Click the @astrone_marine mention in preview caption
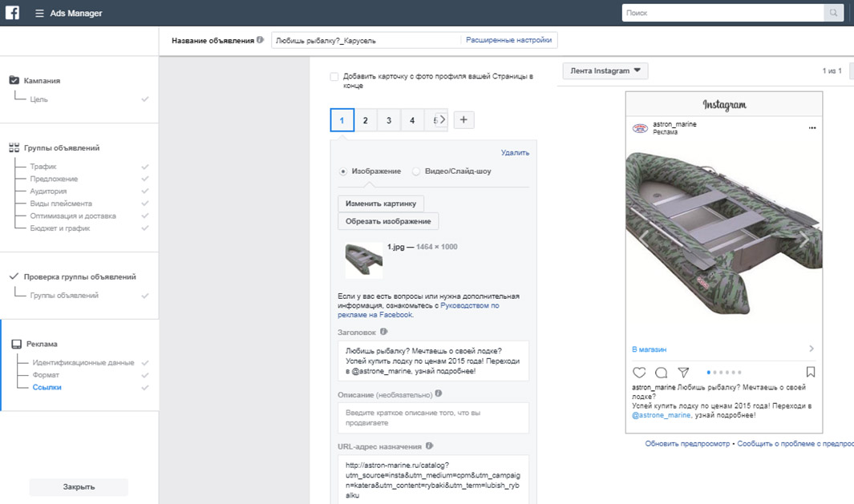The height and width of the screenshot is (504, 854). (662, 415)
